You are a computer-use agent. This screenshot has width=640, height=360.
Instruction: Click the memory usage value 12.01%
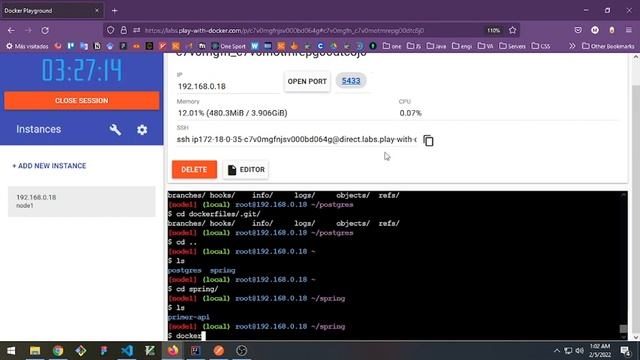232,113
